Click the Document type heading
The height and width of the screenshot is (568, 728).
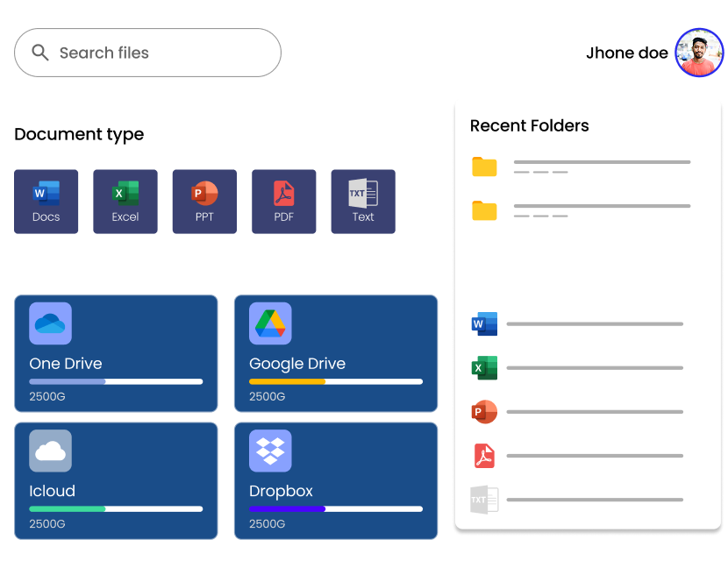coord(79,135)
